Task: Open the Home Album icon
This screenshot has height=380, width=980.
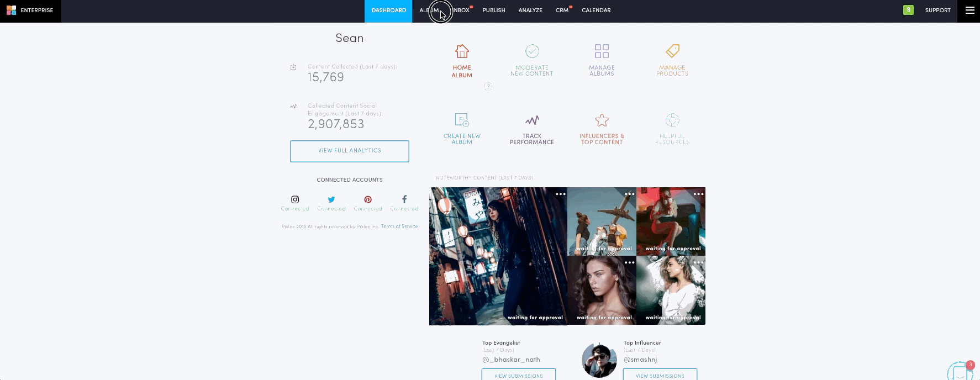Action: tap(462, 51)
